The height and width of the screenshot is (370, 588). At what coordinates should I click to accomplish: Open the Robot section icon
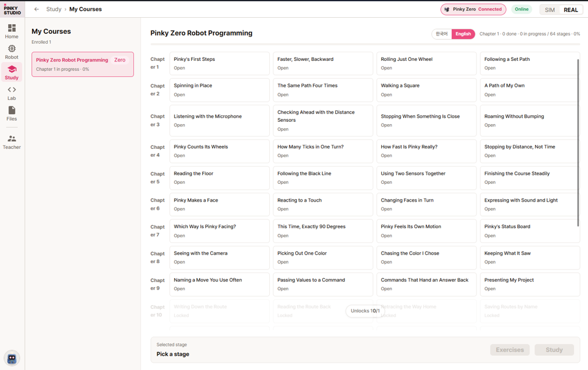[x=11, y=49]
